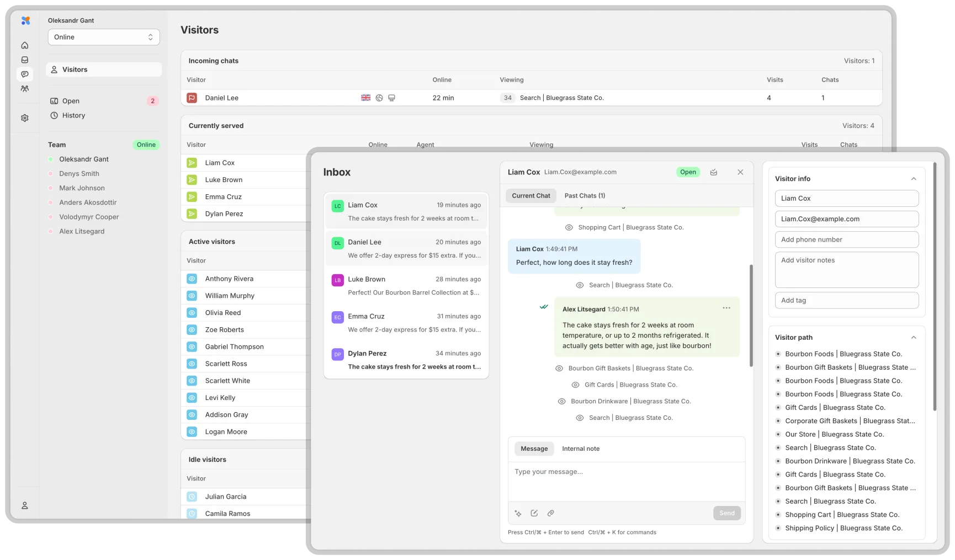955x560 pixels.
Task: Open the Online status dropdown
Action: tap(104, 37)
